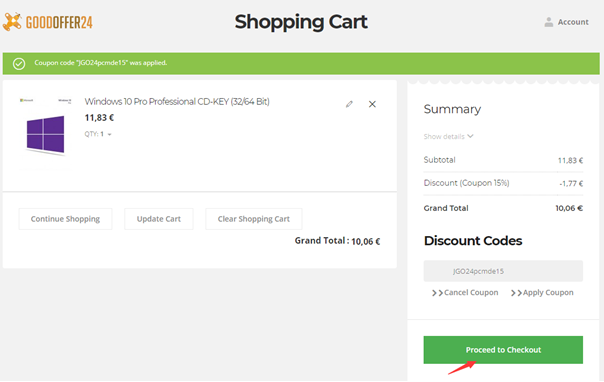The image size is (604, 382).
Task: Edit the Windows 10 Pro item with pencil icon
Action: (349, 104)
